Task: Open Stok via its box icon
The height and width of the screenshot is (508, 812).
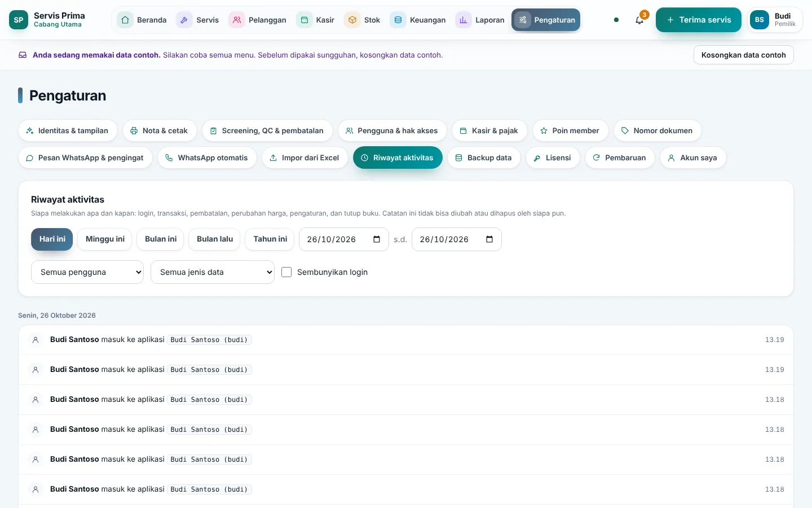Action: pos(352,20)
